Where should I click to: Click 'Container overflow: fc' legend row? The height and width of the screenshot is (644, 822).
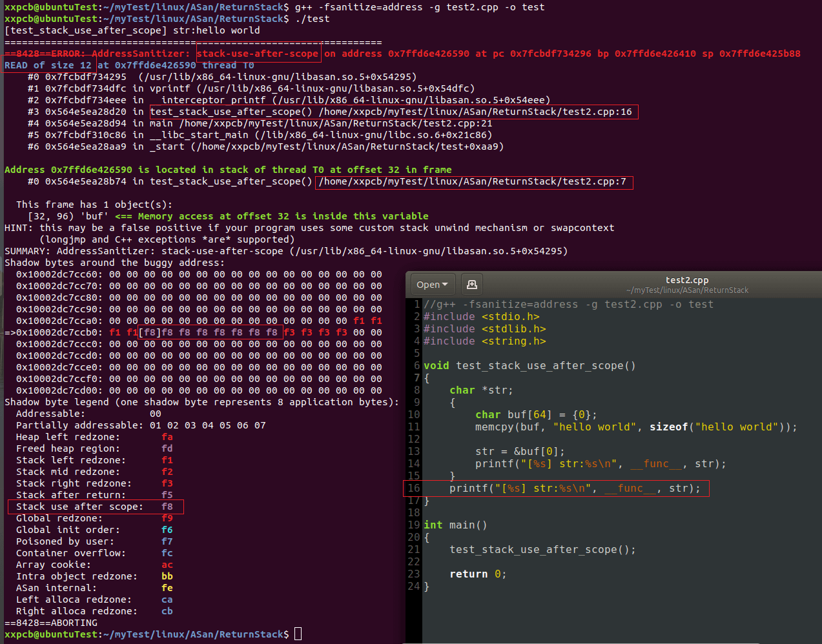click(94, 553)
